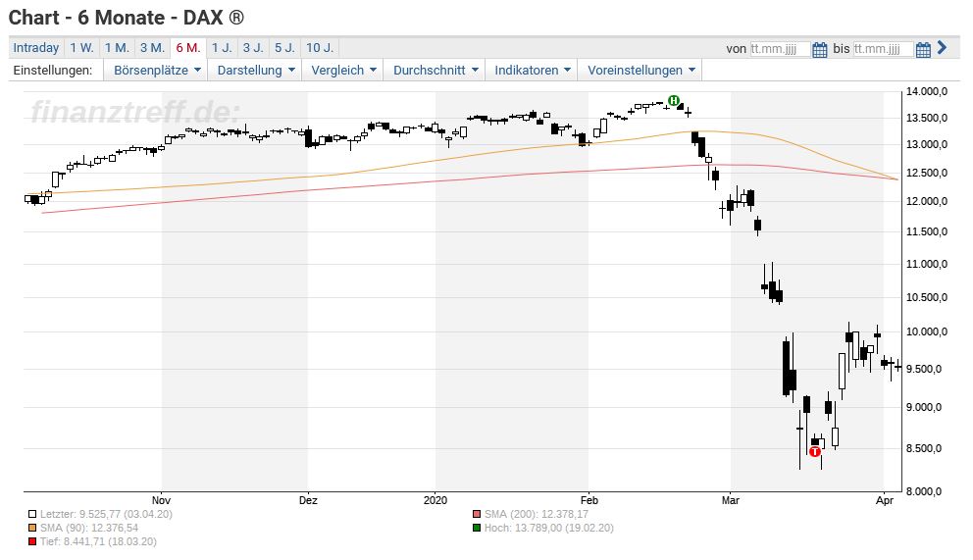Screen dimensions: 973x560
Task: Click the pink SMA (200) legend swatch
Action: coord(477,514)
